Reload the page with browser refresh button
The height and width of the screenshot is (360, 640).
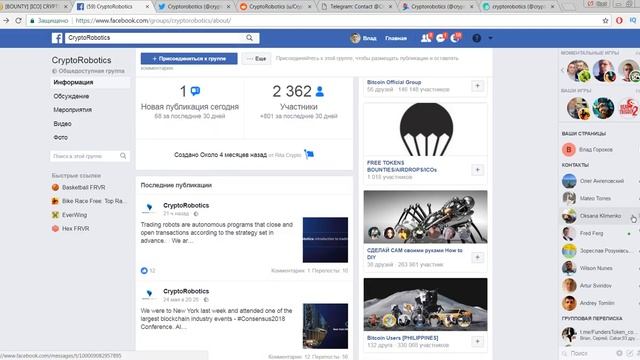18,20
